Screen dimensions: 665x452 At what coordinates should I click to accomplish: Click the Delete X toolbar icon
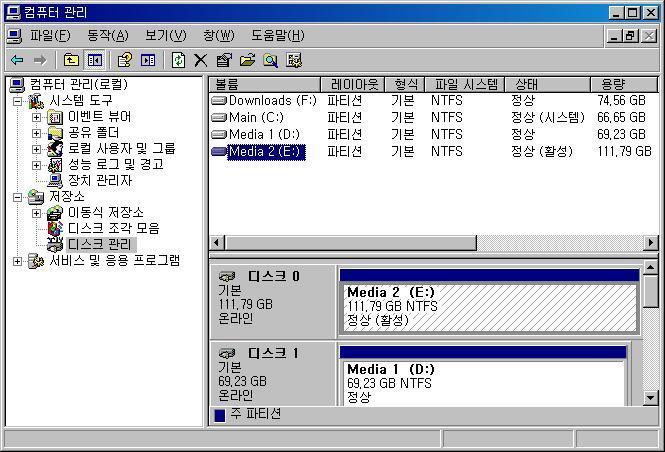(201, 60)
